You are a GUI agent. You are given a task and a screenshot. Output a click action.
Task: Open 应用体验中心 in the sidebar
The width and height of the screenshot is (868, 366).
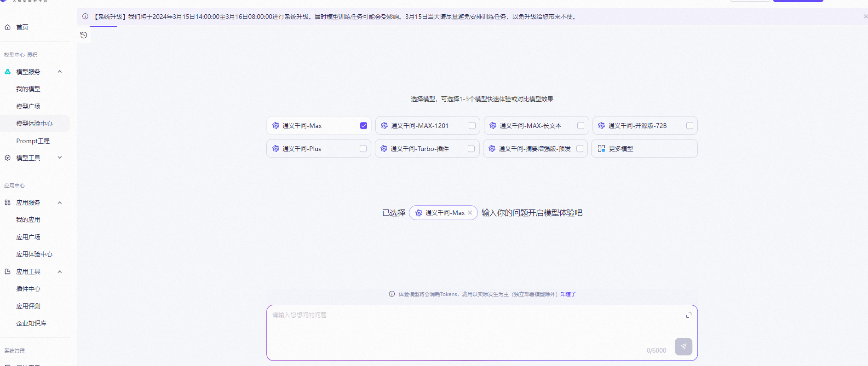click(35, 254)
